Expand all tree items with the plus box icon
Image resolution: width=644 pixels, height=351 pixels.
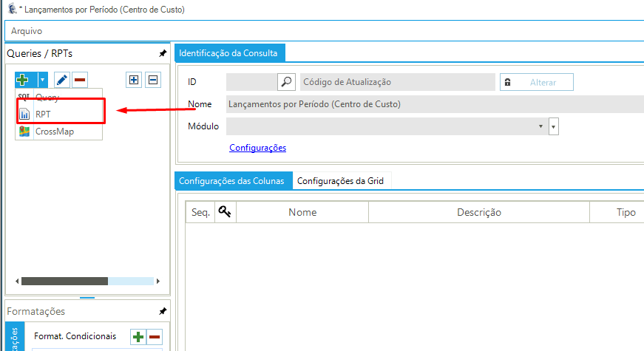coord(134,80)
